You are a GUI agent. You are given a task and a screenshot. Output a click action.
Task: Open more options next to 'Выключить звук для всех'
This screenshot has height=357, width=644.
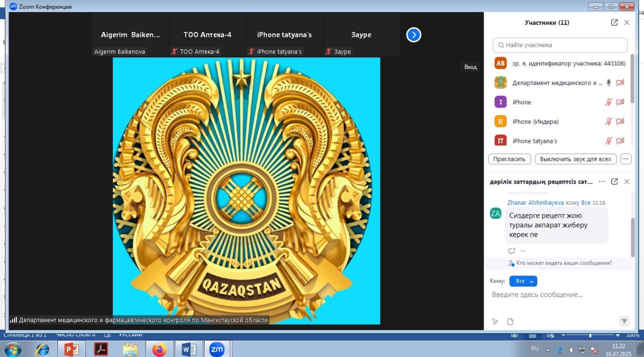tap(626, 159)
